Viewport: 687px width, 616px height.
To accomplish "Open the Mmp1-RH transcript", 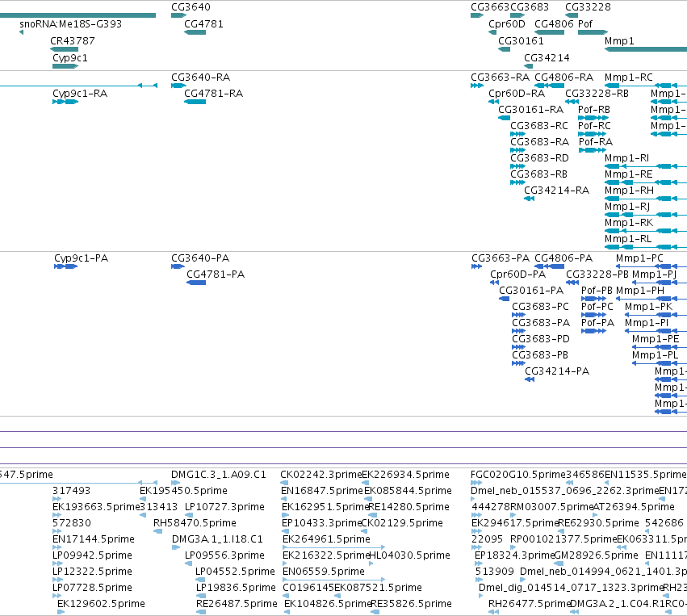I will click(x=629, y=191).
